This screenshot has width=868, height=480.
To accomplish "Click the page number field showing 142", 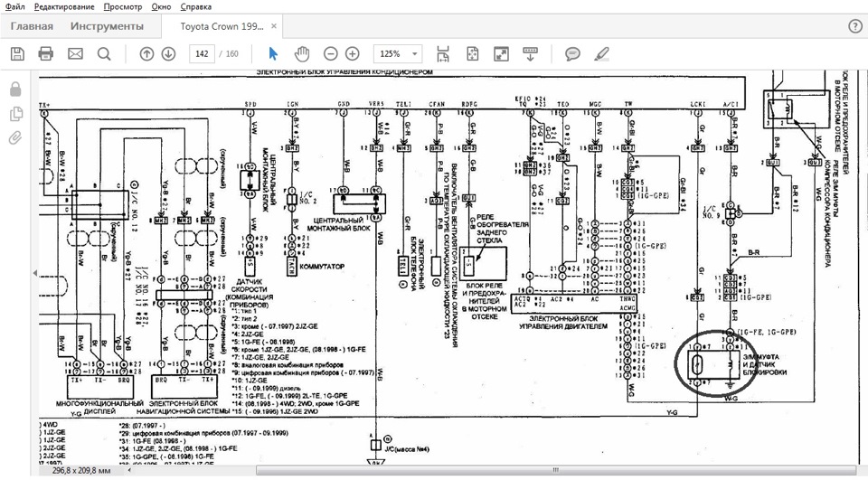I will point(202,53).
